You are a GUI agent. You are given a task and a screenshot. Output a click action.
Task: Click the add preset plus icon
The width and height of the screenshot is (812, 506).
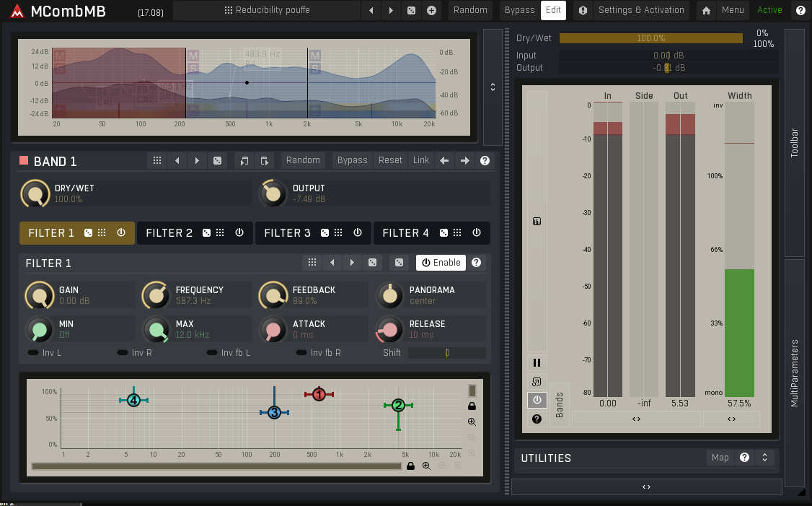431,10
